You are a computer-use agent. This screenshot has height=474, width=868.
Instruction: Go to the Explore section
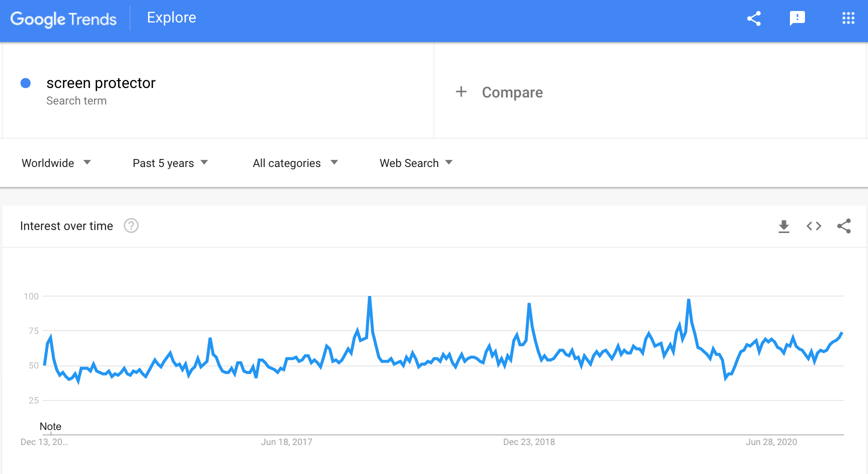[172, 18]
